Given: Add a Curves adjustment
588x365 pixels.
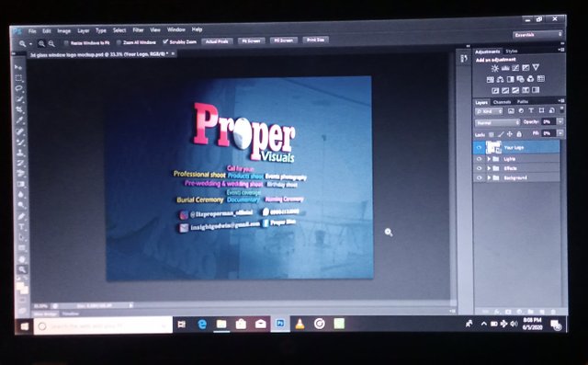Looking at the screenshot, I should (515, 68).
